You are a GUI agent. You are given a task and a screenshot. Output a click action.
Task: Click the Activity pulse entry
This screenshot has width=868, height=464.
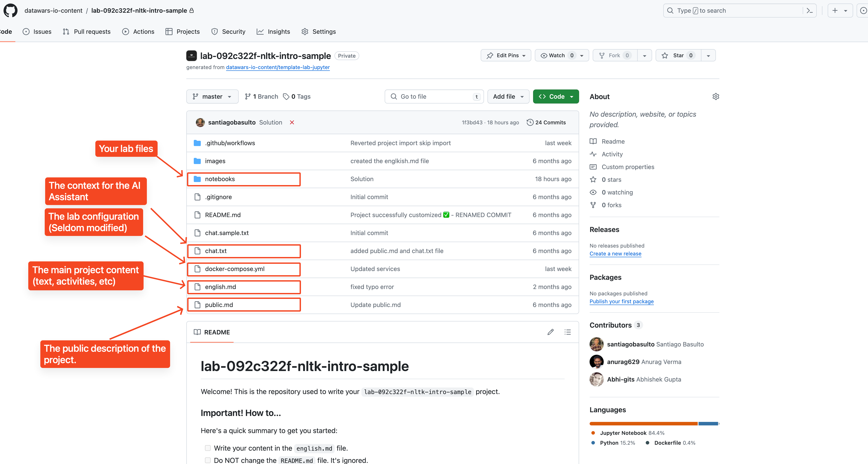click(x=606, y=154)
